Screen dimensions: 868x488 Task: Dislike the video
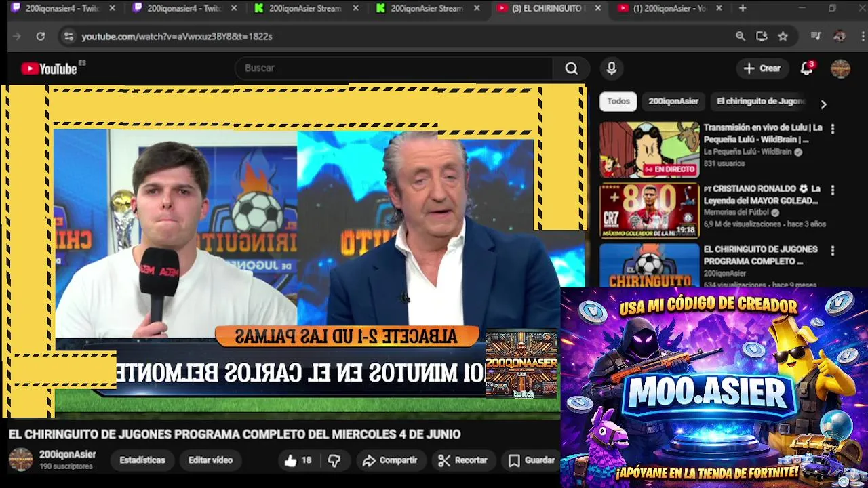pyautogui.click(x=334, y=460)
